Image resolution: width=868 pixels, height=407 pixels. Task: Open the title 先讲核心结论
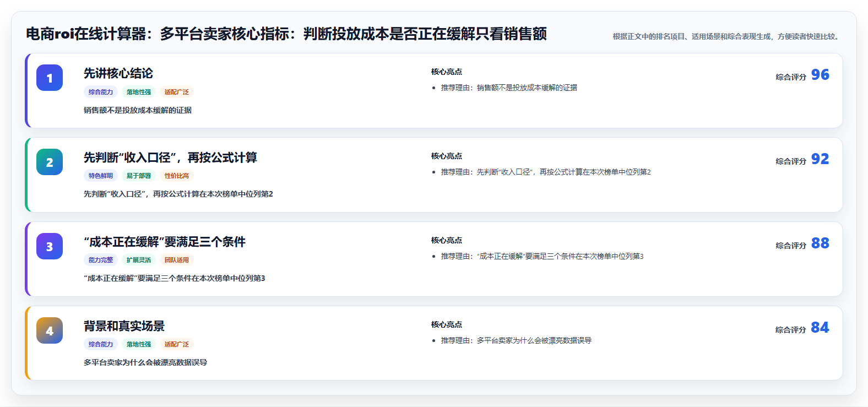[x=118, y=73]
